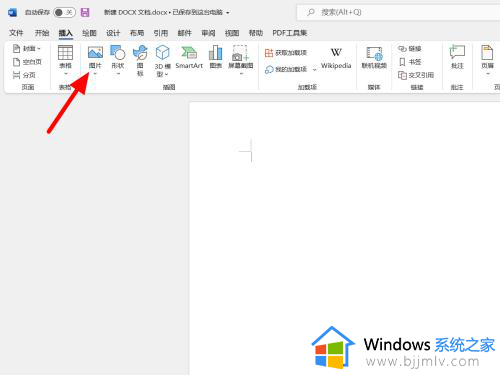The image size is (500, 375).
Task: Click the Cross-reference (交叉引用) button
Action: point(416,75)
